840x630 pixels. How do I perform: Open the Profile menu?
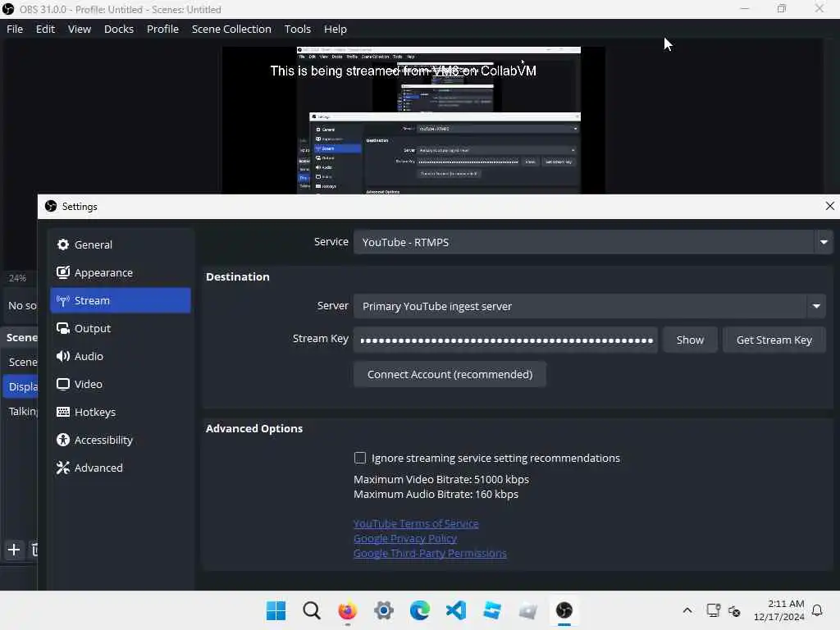pos(163,29)
